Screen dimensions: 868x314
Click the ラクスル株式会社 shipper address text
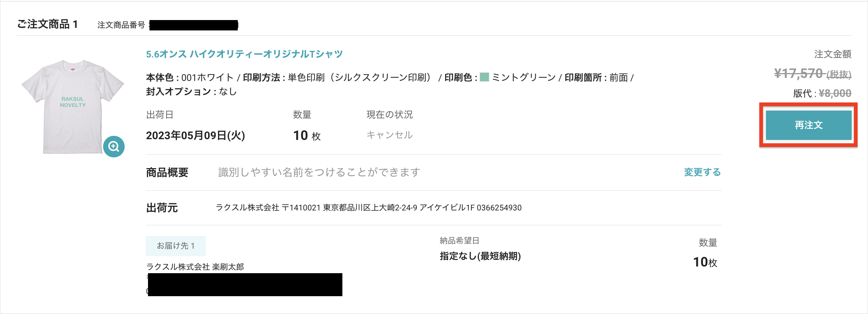pyautogui.click(x=369, y=207)
